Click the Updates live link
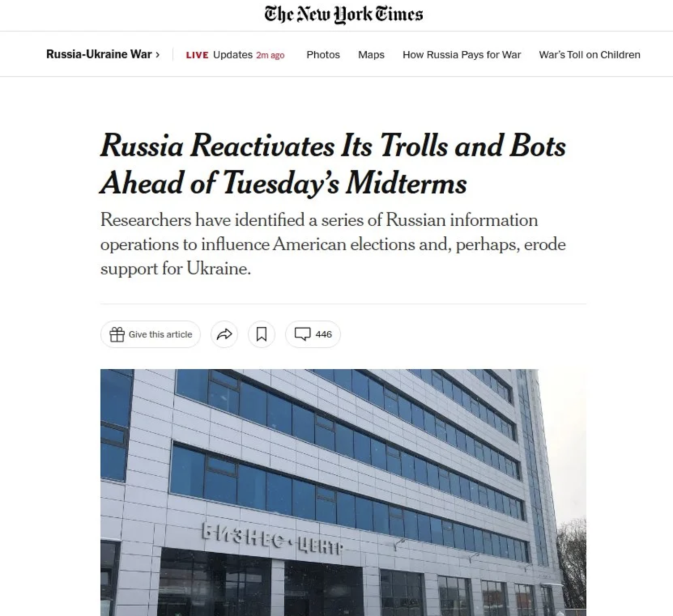 [233, 55]
